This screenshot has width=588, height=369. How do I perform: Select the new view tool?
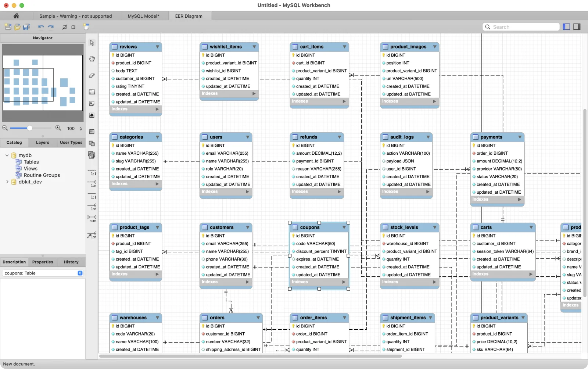point(92,143)
